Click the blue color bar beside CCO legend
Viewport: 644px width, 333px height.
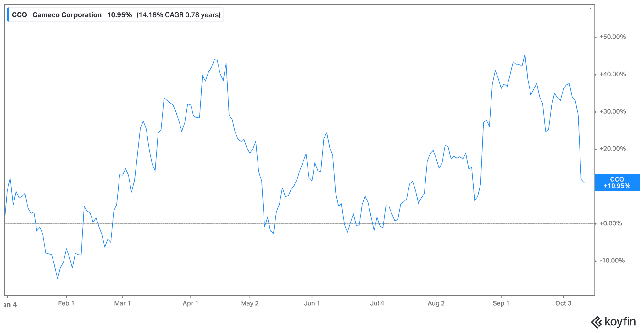[8, 15]
